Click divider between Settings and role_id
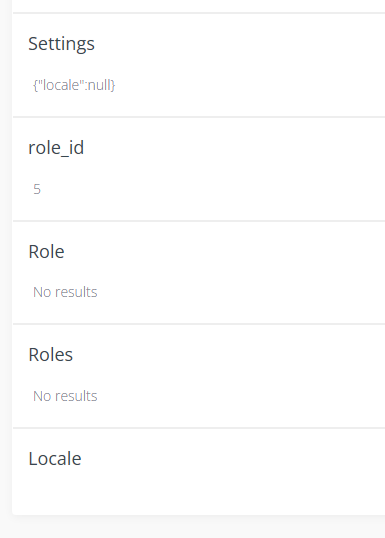 click(199, 117)
